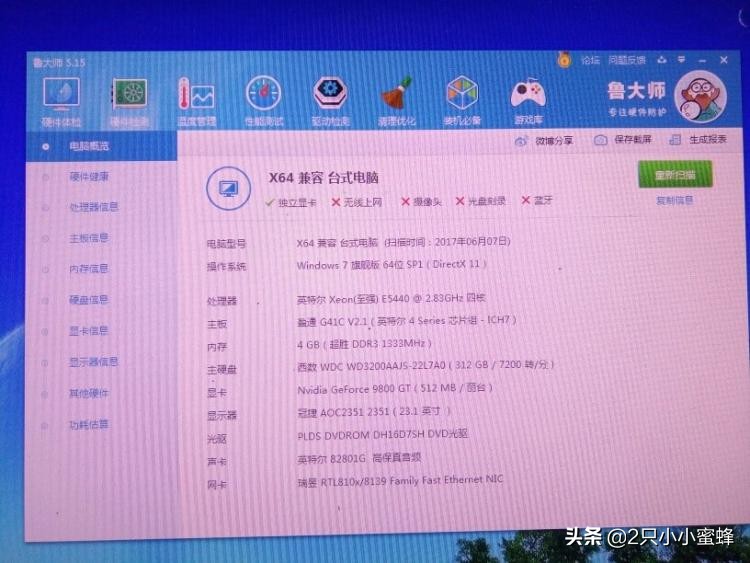Image resolution: width=750 pixels, height=563 pixels.
Task: Click 微博分享 share icon
Action: click(520, 141)
